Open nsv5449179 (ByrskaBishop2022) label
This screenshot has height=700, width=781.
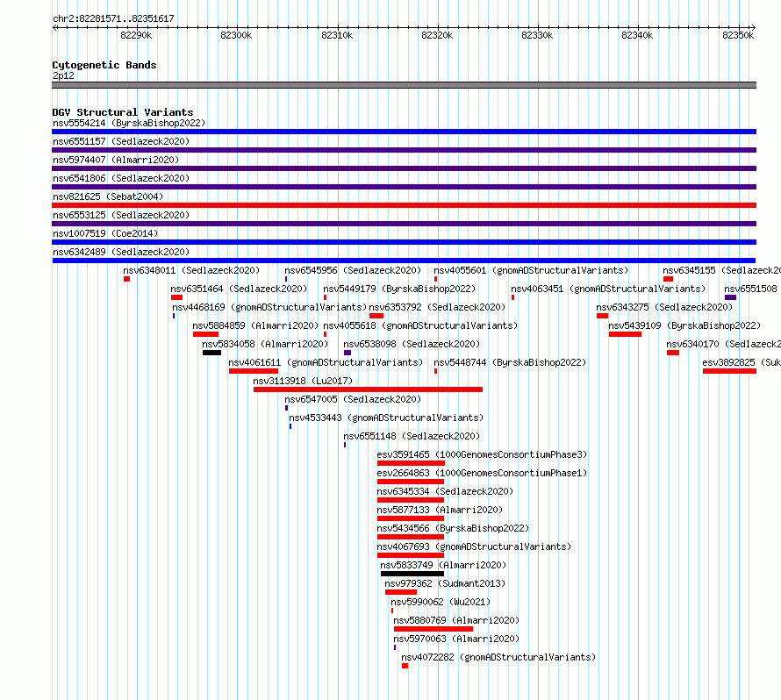tap(399, 289)
